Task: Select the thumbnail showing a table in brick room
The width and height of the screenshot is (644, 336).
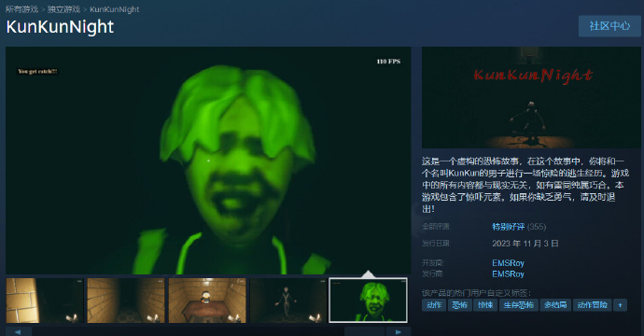Action: 207,301
